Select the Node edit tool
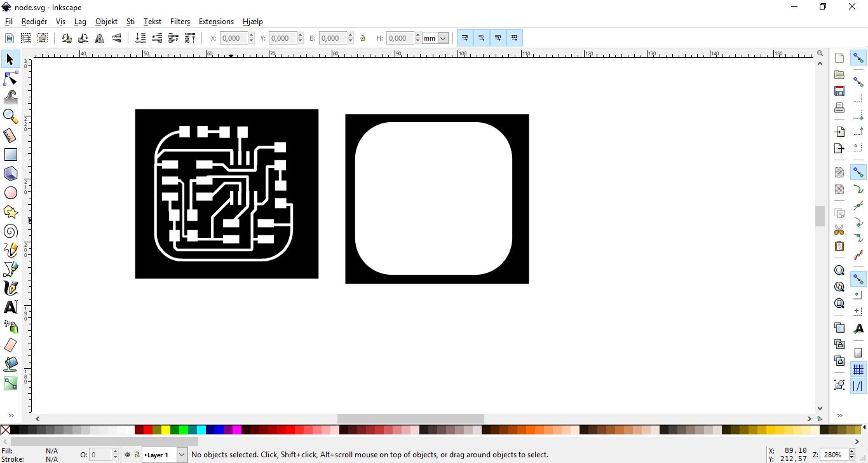Image resolution: width=868 pixels, height=463 pixels. 10,78
